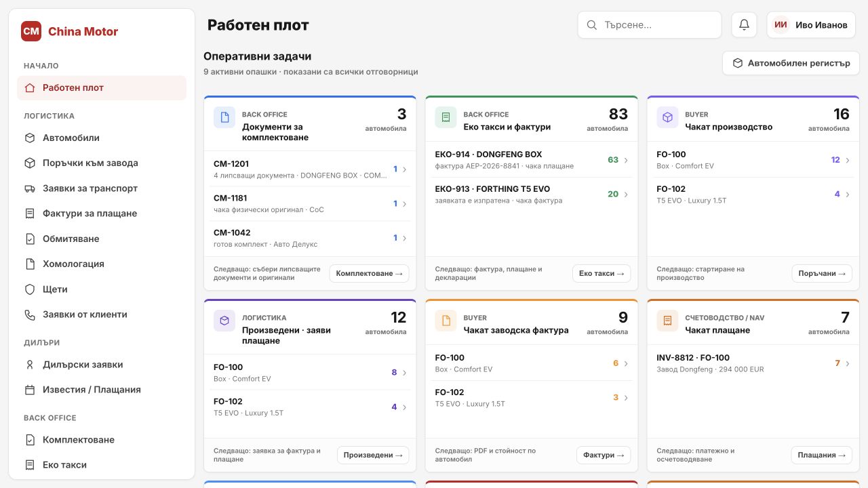Expand the INV-8812 · FO-100 chevron
Screen dimensions: 868x488
coord(848,363)
